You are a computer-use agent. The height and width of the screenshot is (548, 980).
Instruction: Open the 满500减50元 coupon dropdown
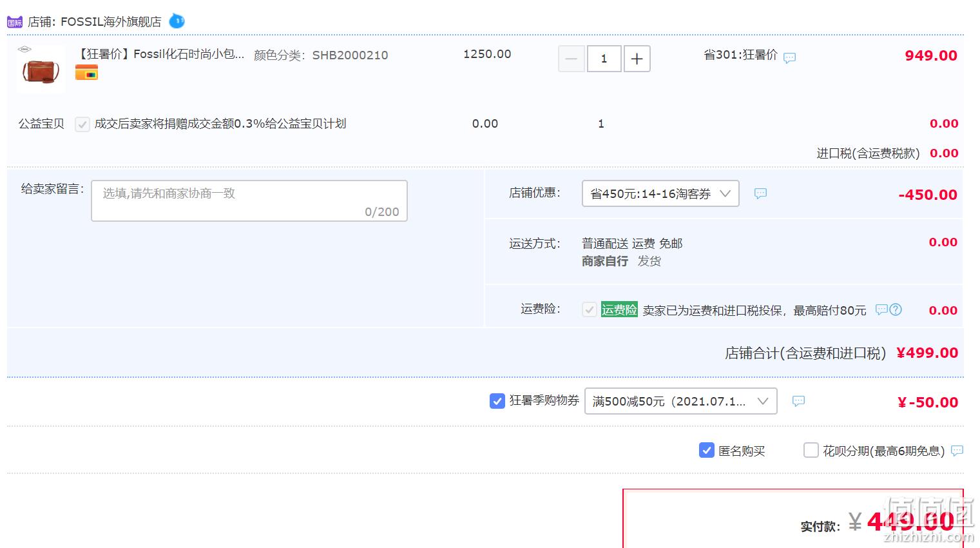(680, 401)
